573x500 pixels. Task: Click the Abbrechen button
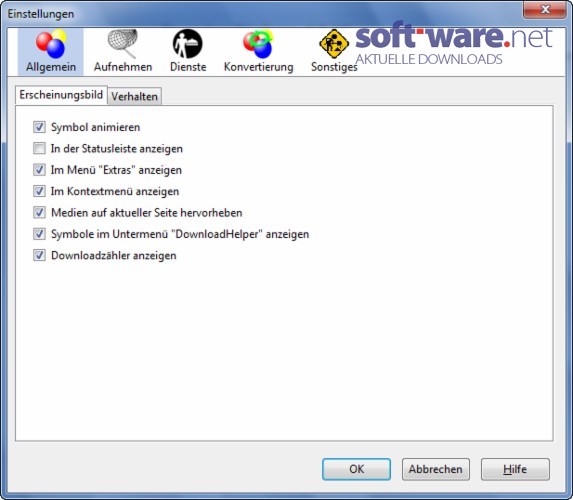tap(436, 469)
